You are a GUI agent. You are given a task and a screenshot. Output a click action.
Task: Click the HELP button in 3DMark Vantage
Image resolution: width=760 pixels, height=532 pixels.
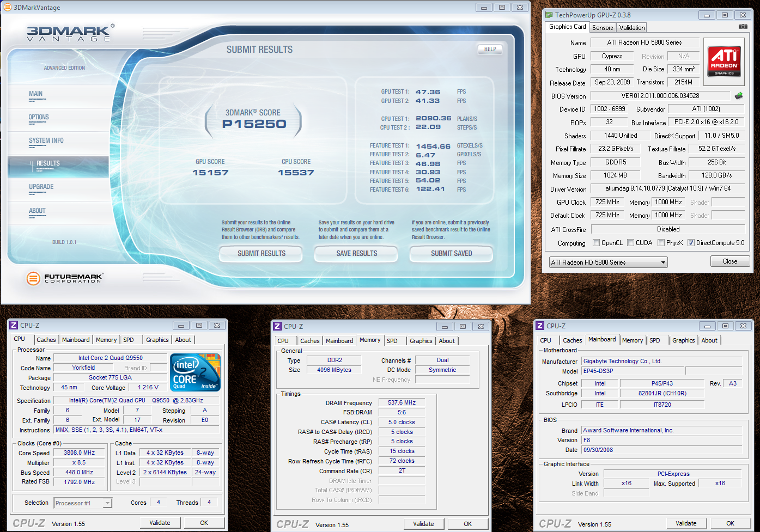[x=490, y=49]
